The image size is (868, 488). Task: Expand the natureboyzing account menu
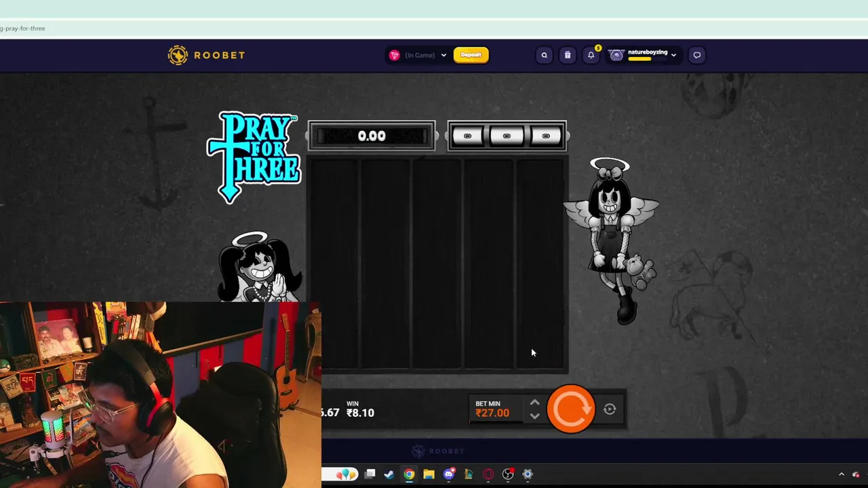673,56
